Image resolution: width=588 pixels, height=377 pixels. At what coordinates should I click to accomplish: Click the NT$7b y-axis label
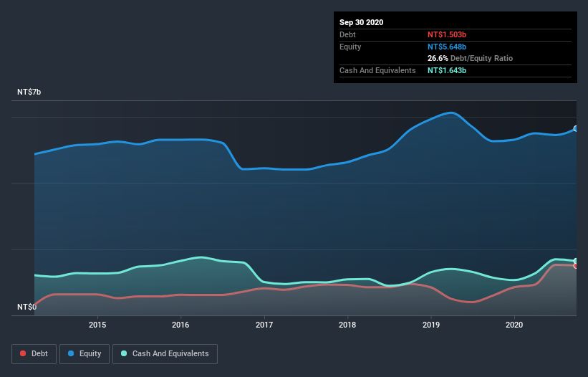click(x=29, y=92)
